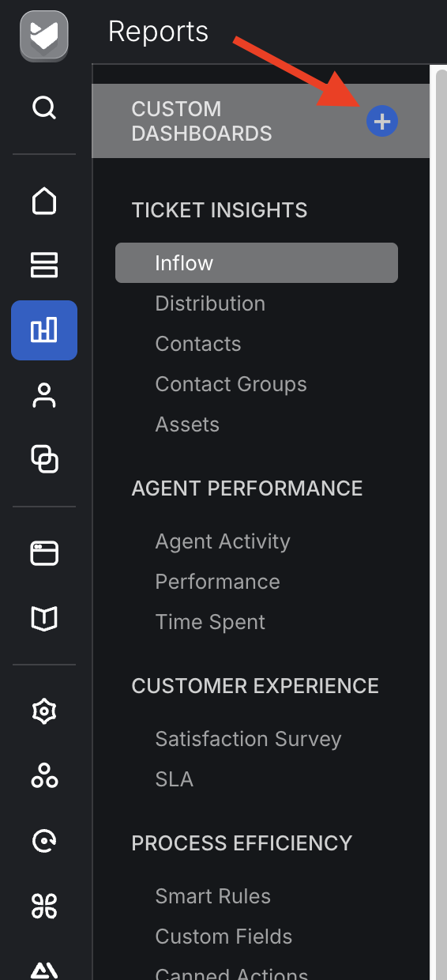Click the blue plus button beside Custom Dashboards
The width and height of the screenshot is (447, 980).
coord(382,121)
